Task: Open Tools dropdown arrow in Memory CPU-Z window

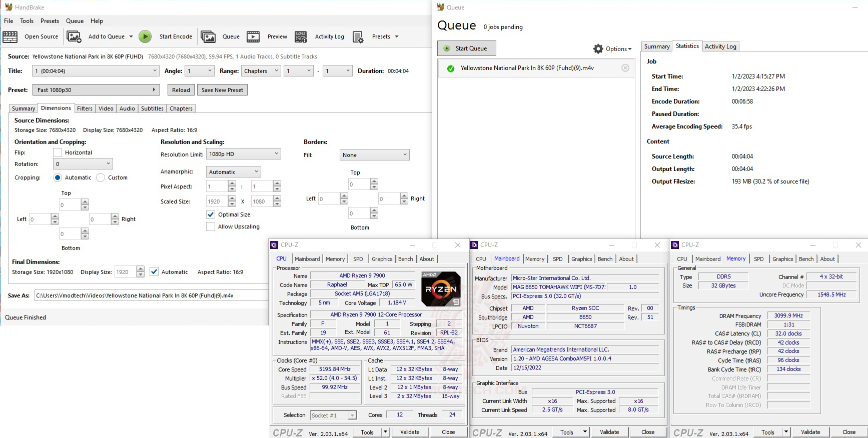Action: pos(786,432)
